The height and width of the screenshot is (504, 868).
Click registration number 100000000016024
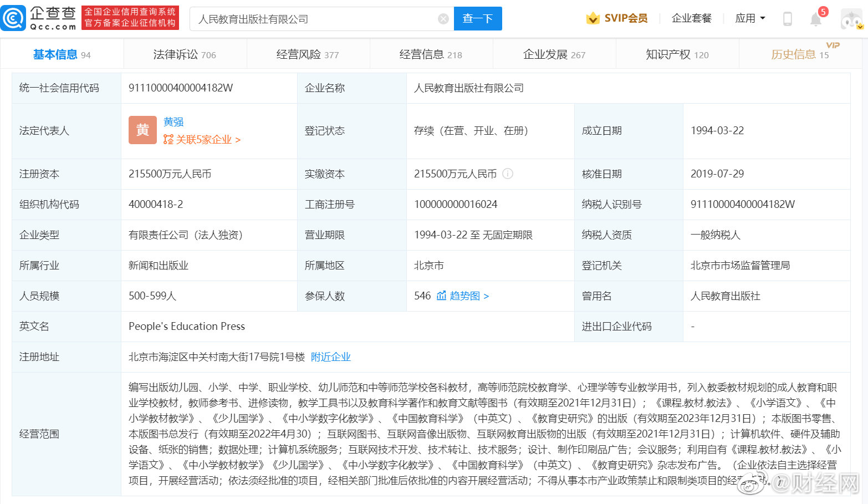point(456,204)
